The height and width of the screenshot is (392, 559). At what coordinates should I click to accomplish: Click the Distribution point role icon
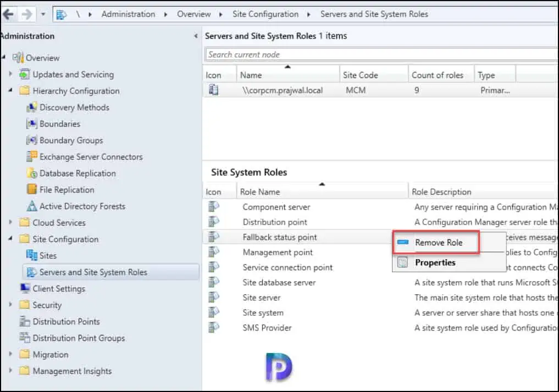214,222
